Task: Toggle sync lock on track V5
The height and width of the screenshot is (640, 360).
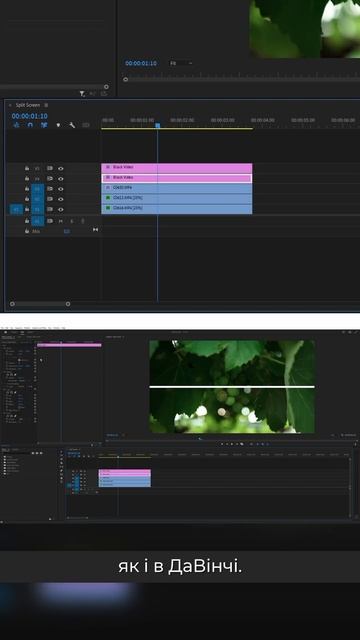Action: pos(50,168)
